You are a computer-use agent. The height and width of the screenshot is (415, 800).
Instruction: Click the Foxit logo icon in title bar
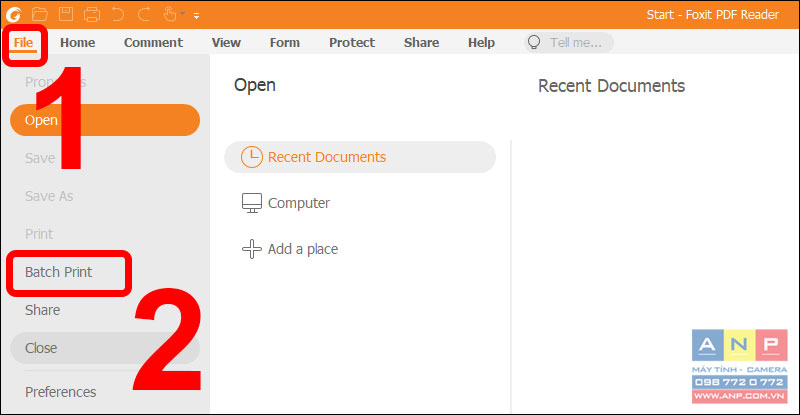click(x=13, y=14)
